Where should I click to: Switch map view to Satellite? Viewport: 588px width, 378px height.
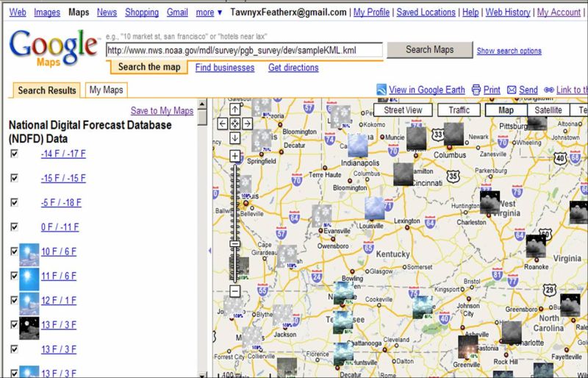coord(548,110)
